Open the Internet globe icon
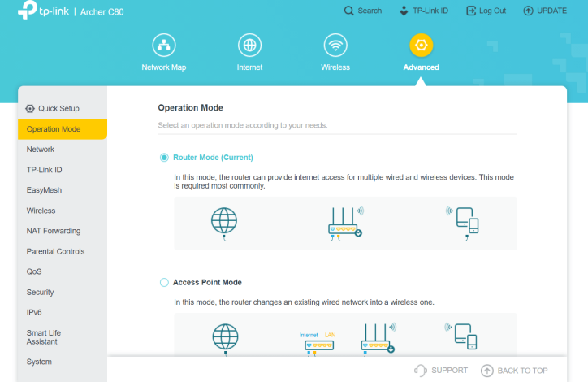 coord(249,45)
